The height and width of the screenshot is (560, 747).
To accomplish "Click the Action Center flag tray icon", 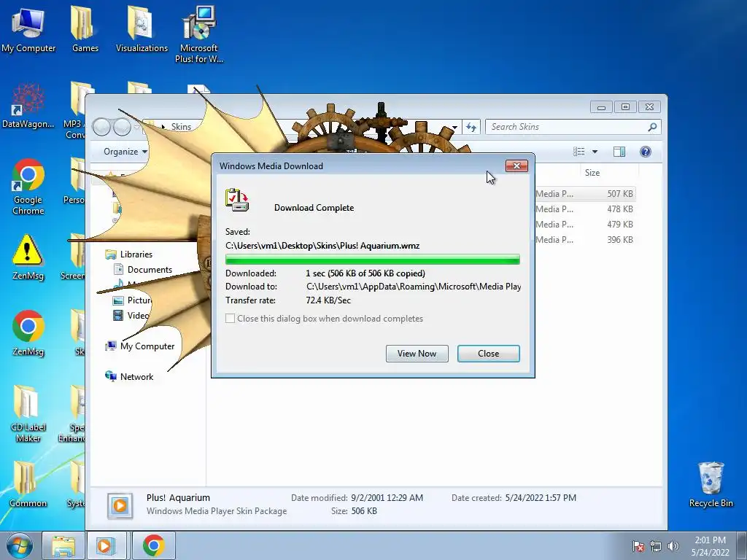I will (638, 546).
